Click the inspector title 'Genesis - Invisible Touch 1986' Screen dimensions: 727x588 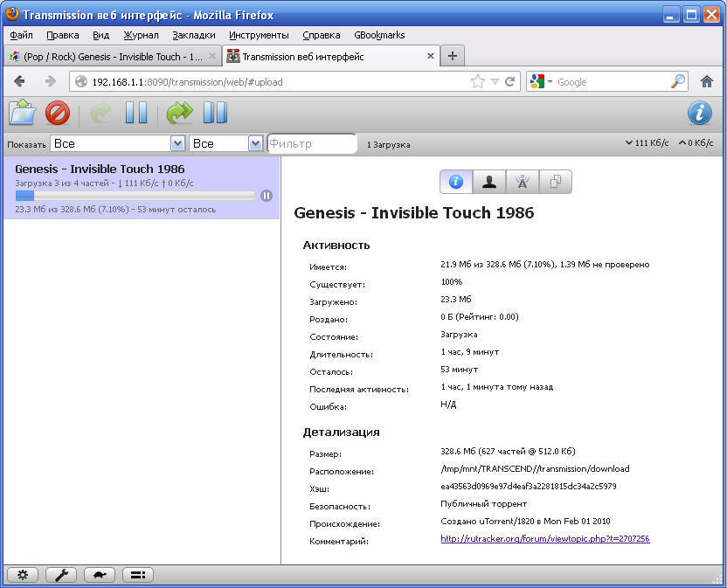click(x=413, y=213)
